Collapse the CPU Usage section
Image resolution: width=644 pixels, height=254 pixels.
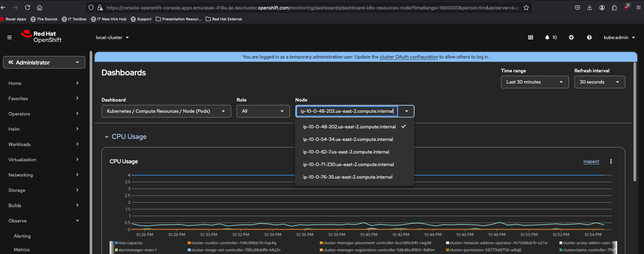click(x=107, y=137)
